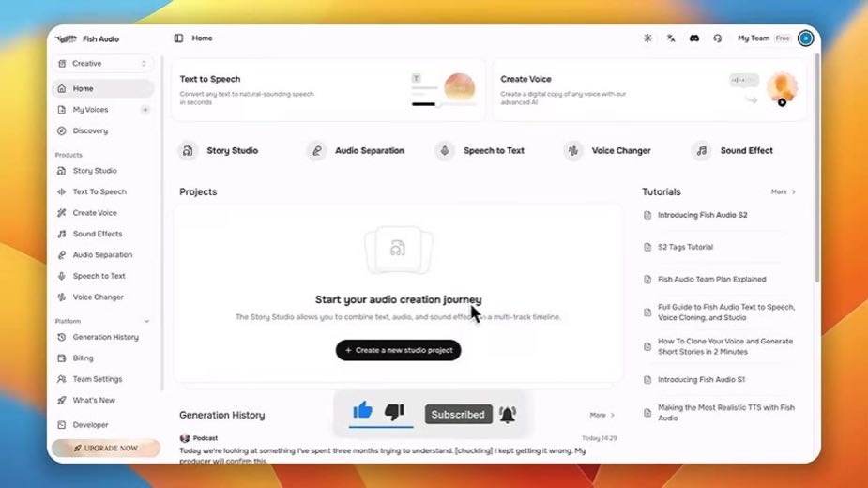Screen dimensions: 868x488
Task: Open the My Team Free switcher
Action: click(x=764, y=38)
